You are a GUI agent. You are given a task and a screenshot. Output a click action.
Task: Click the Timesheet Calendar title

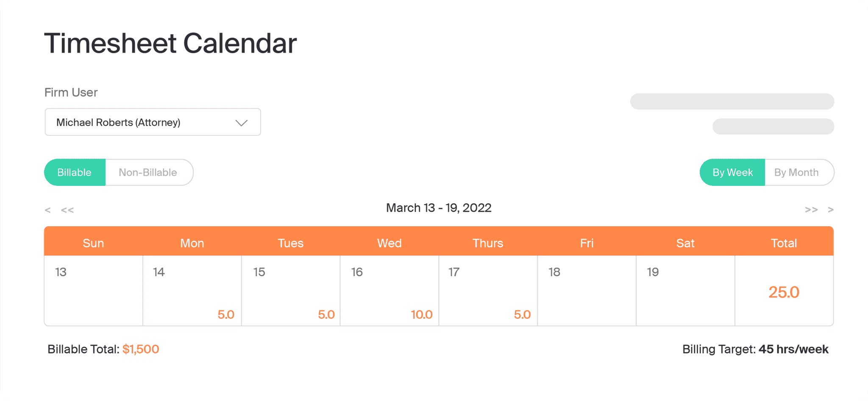(x=170, y=42)
